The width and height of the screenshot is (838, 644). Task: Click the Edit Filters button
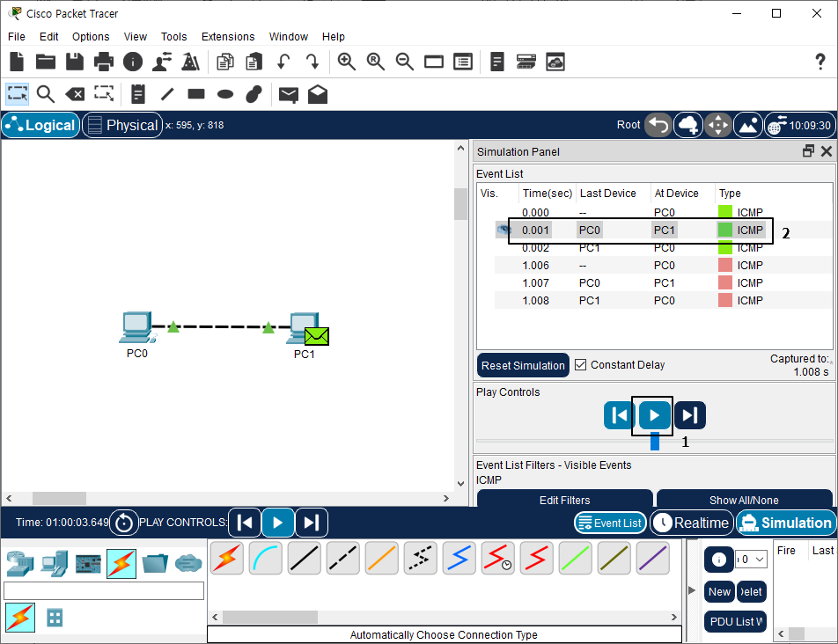564,500
